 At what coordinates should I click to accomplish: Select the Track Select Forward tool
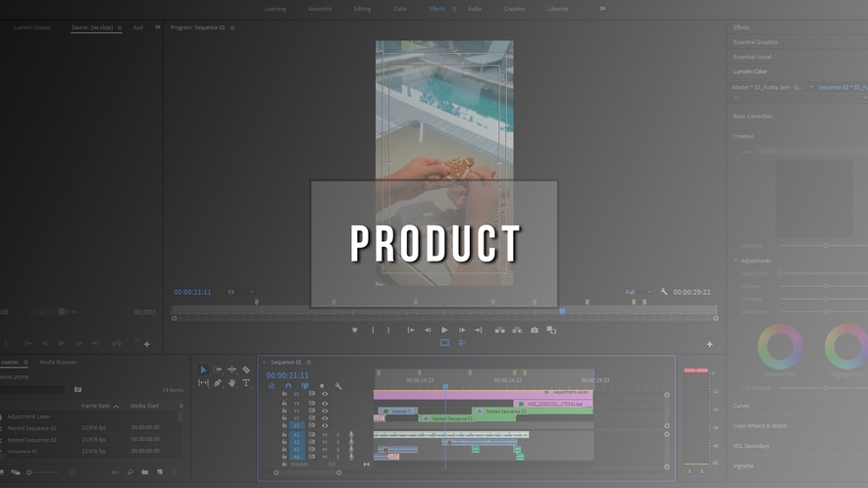(217, 369)
